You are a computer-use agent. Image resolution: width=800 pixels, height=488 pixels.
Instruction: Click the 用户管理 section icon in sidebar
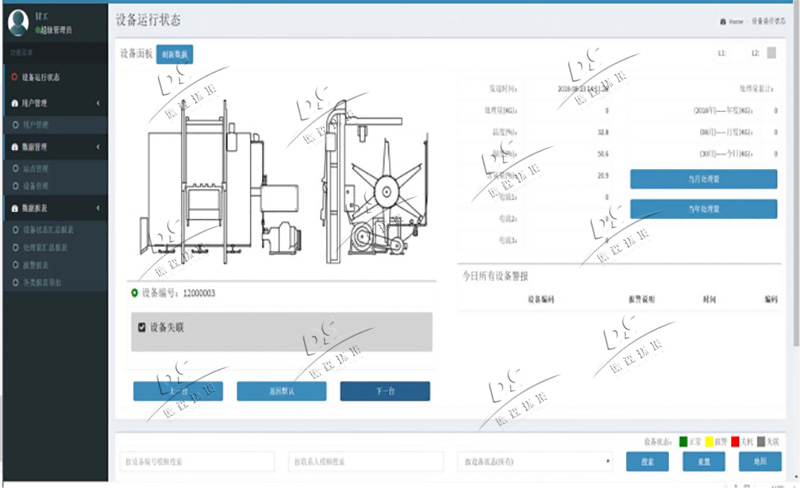pos(14,103)
